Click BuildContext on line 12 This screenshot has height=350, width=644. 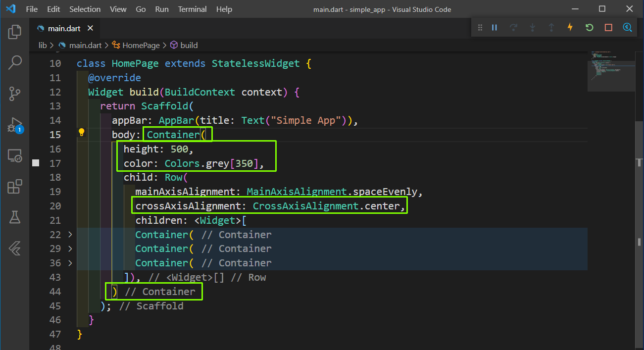[x=200, y=92]
